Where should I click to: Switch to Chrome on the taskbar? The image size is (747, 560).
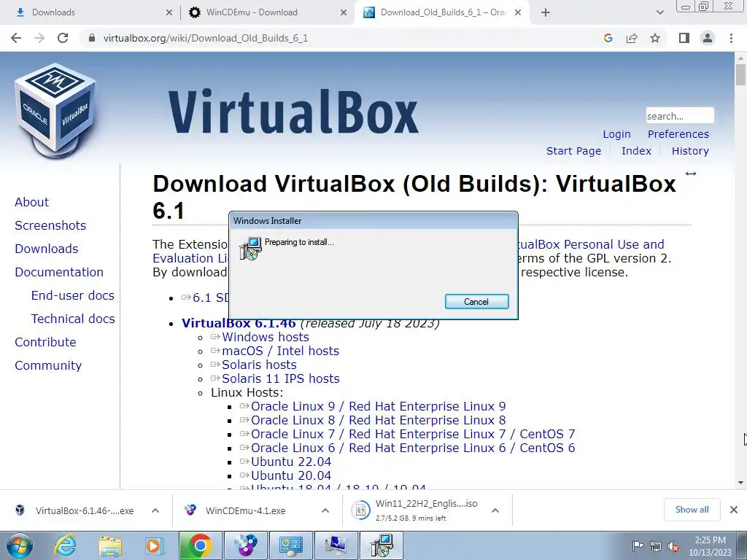(x=200, y=545)
